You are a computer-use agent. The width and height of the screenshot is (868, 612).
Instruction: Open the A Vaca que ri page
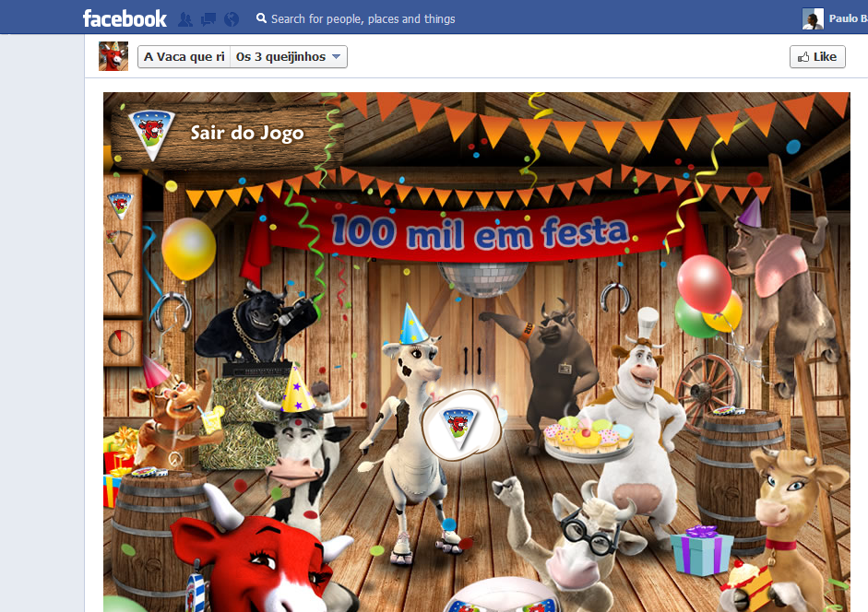click(184, 57)
